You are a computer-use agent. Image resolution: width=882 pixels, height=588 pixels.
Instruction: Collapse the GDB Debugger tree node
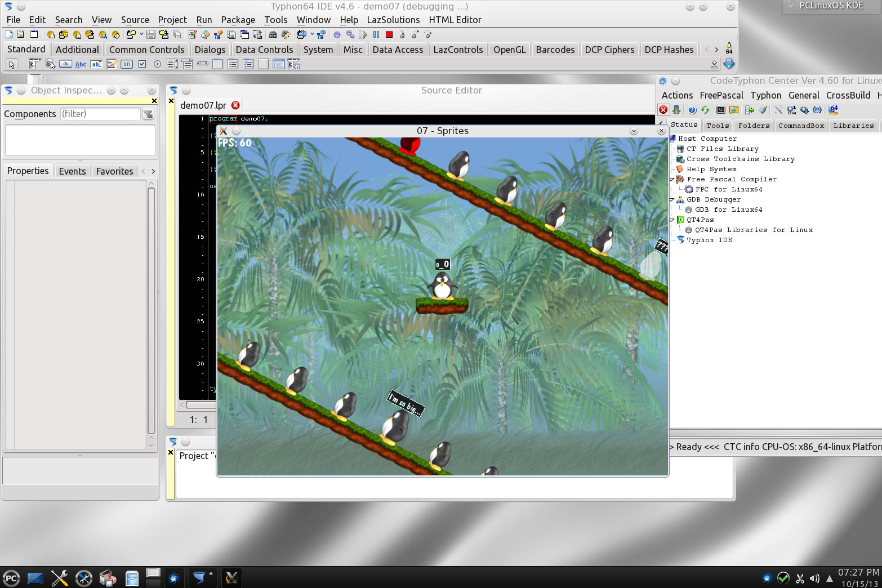coord(672,199)
